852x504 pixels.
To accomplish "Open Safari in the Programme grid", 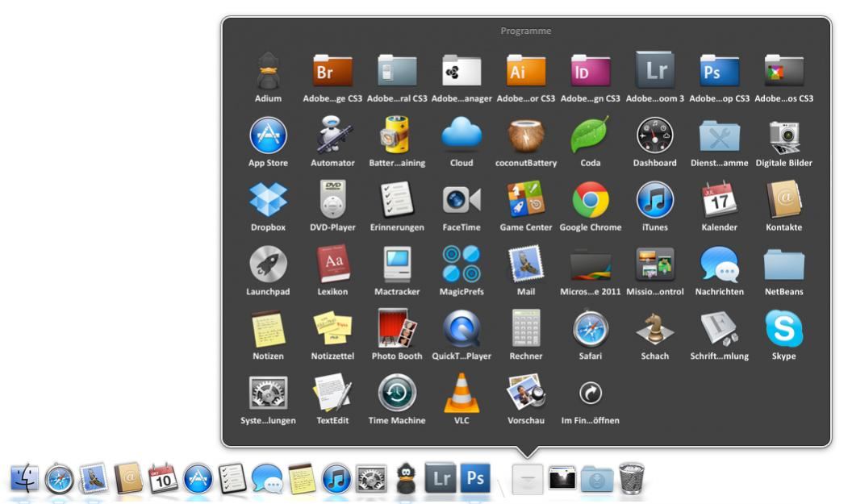I will 590,329.
